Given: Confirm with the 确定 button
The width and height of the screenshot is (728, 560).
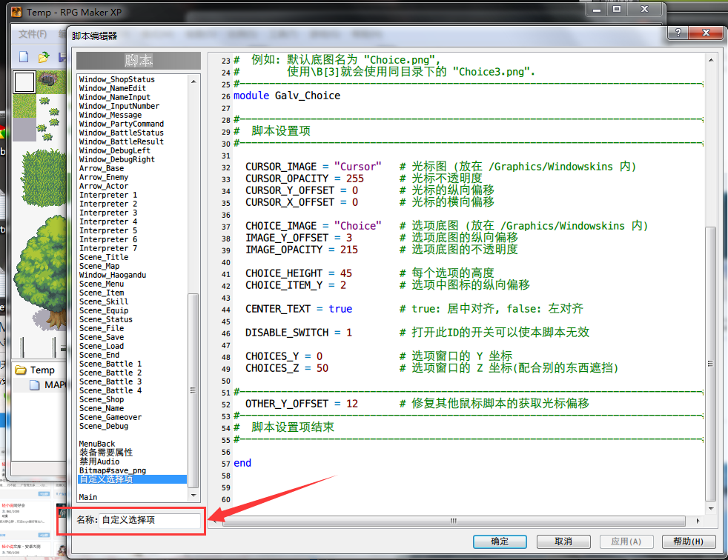Looking at the screenshot, I should pyautogui.click(x=500, y=541).
